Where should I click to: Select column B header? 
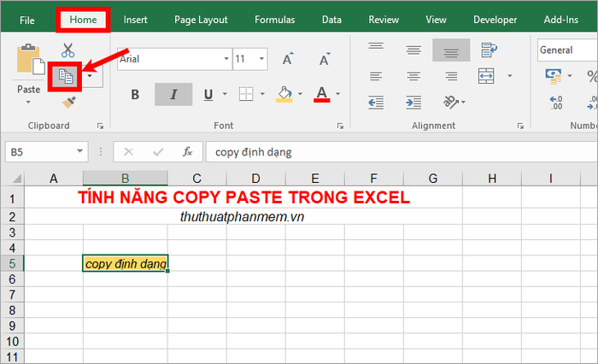pyautogui.click(x=125, y=179)
